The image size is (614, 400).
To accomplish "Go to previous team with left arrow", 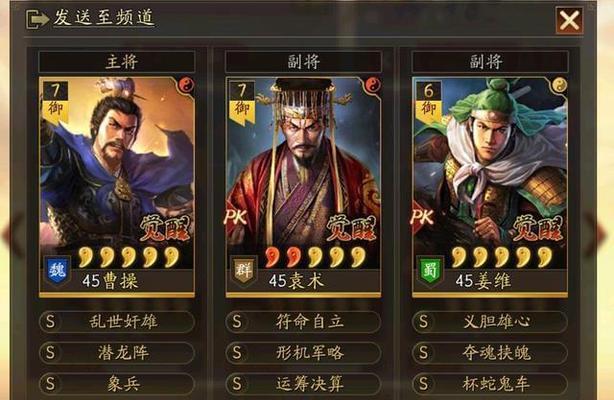I will (13, 234).
